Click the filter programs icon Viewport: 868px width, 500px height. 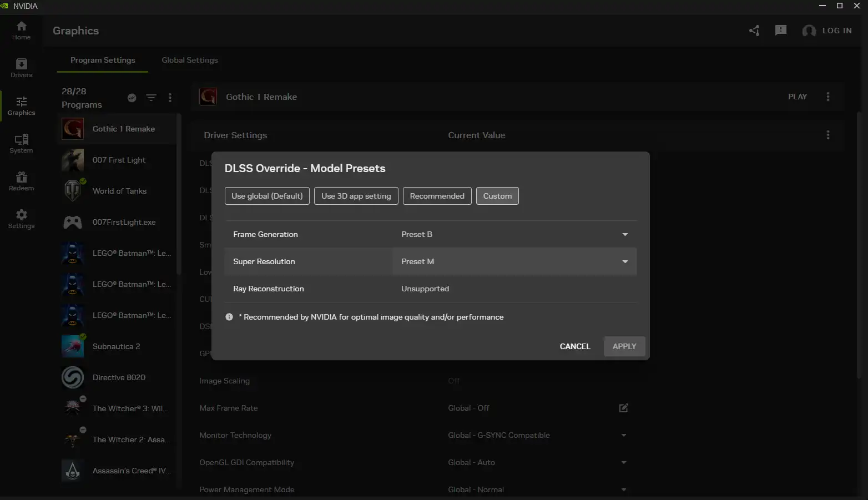coord(151,98)
